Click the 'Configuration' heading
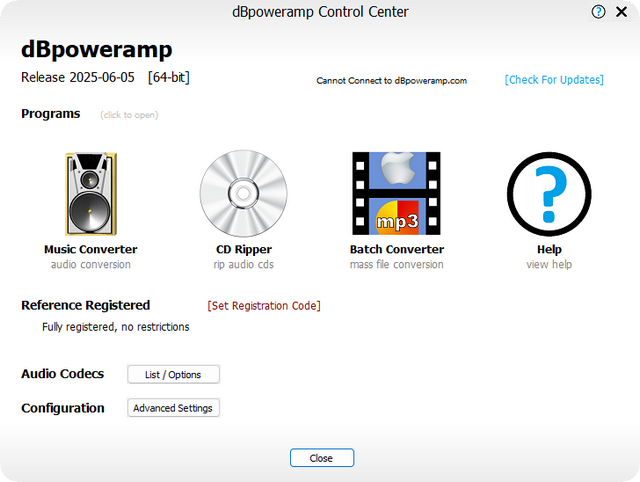640x482 pixels. coord(63,408)
